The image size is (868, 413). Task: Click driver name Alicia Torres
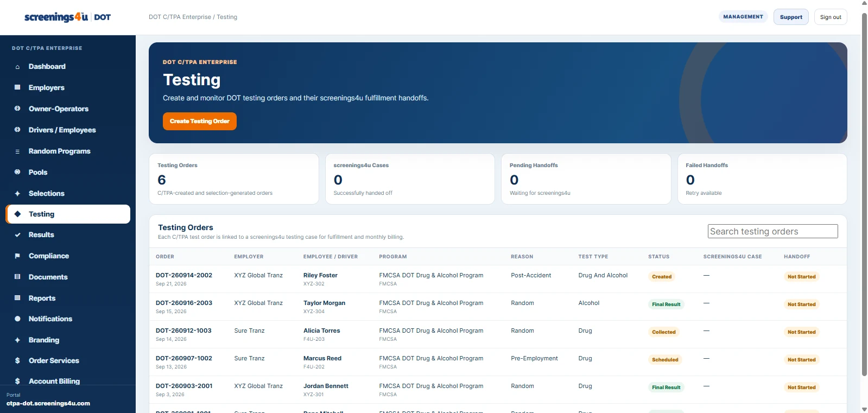tap(322, 331)
